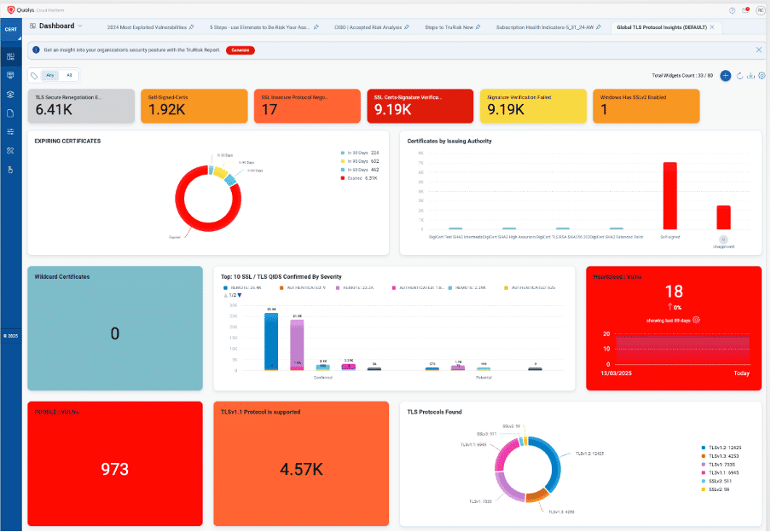This screenshot has width=771, height=532.
Task: Dismiss the TruRisk Report banner
Action: [759, 50]
